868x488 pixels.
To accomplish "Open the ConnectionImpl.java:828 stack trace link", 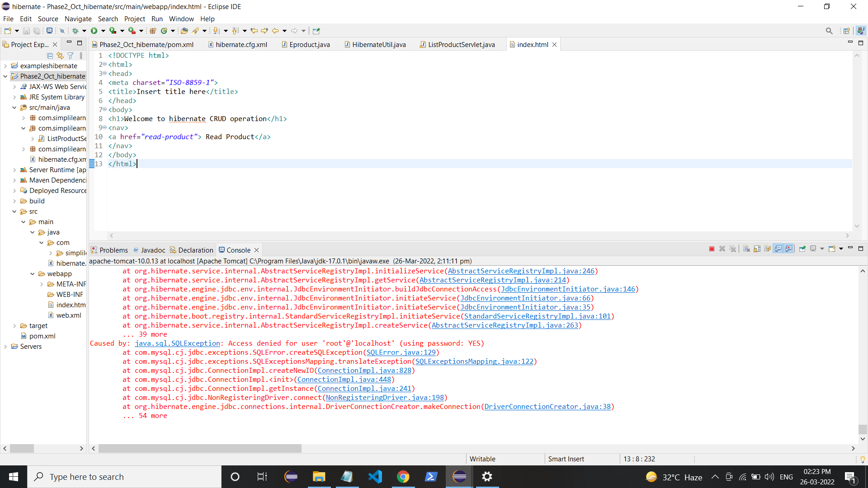I will [x=364, y=371].
